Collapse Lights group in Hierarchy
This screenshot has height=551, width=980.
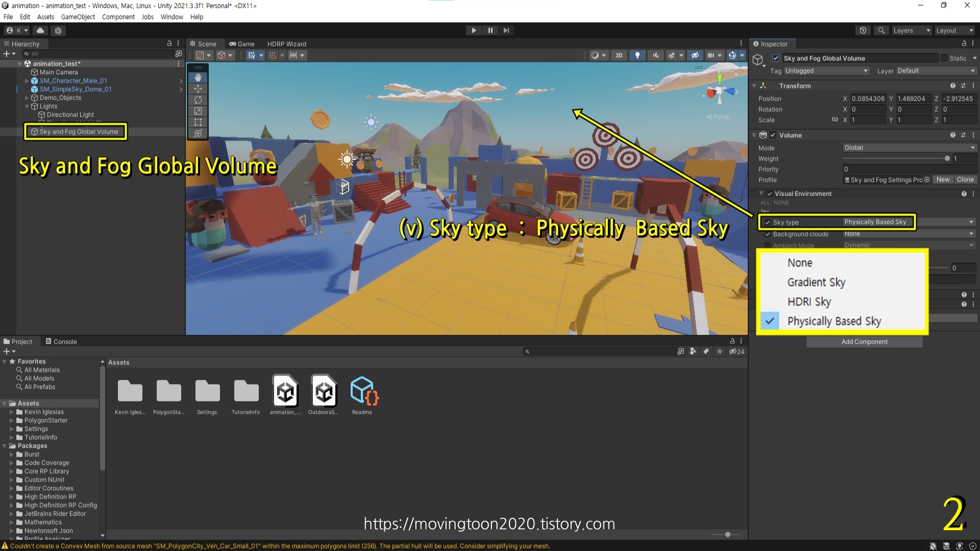tap(27, 107)
